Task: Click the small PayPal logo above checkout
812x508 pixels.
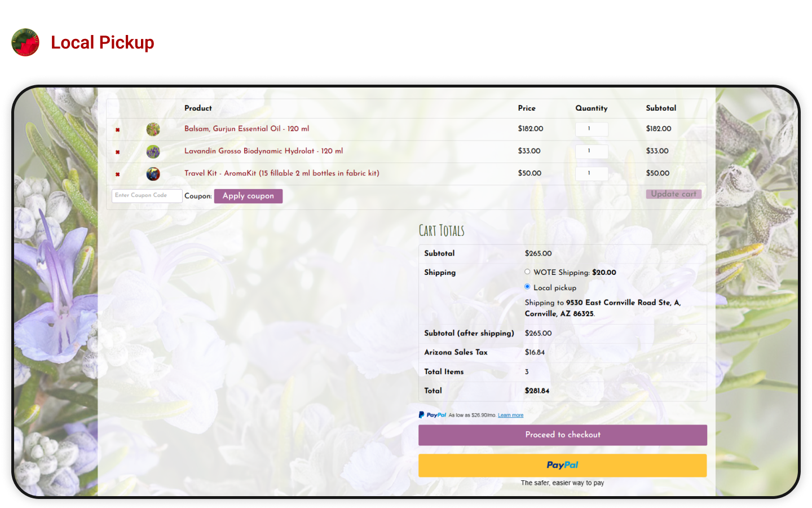Action: pyautogui.click(x=433, y=415)
